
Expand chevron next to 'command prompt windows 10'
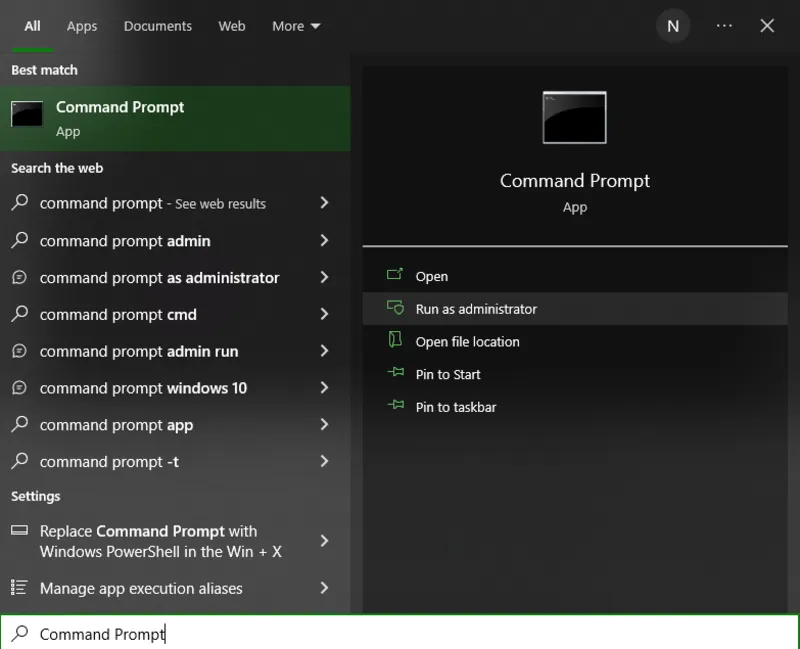pyautogui.click(x=324, y=388)
